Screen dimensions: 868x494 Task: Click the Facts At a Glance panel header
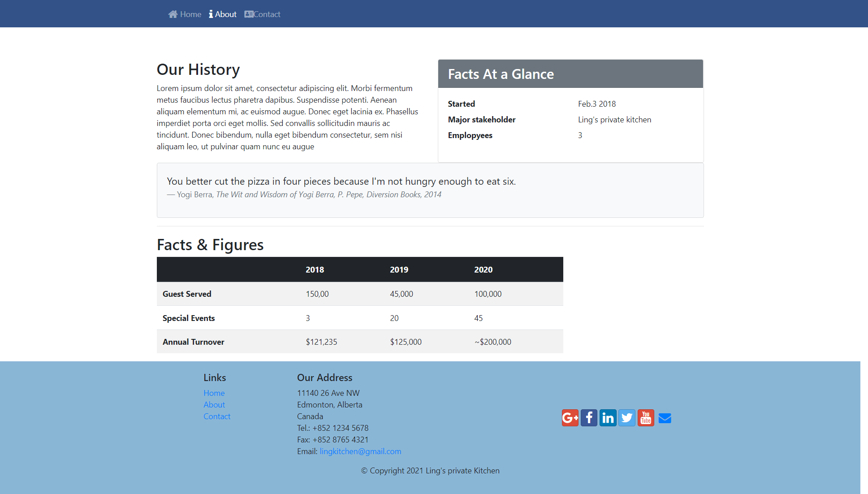click(x=501, y=74)
